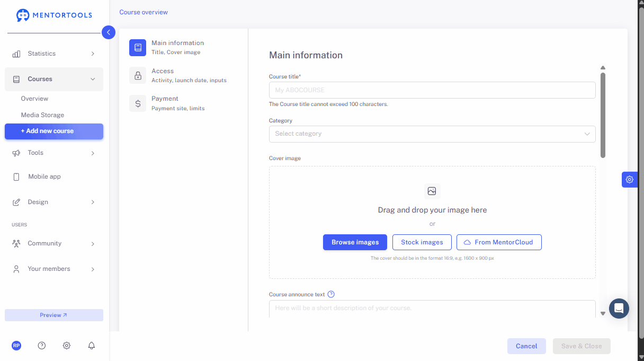The height and width of the screenshot is (361, 644).
Task: Click into the Course title input field
Action: (432, 90)
